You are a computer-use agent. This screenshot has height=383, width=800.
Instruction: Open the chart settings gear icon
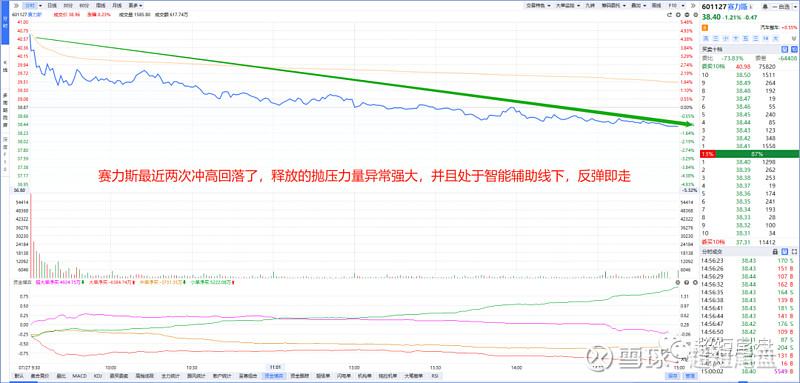[x=695, y=15]
